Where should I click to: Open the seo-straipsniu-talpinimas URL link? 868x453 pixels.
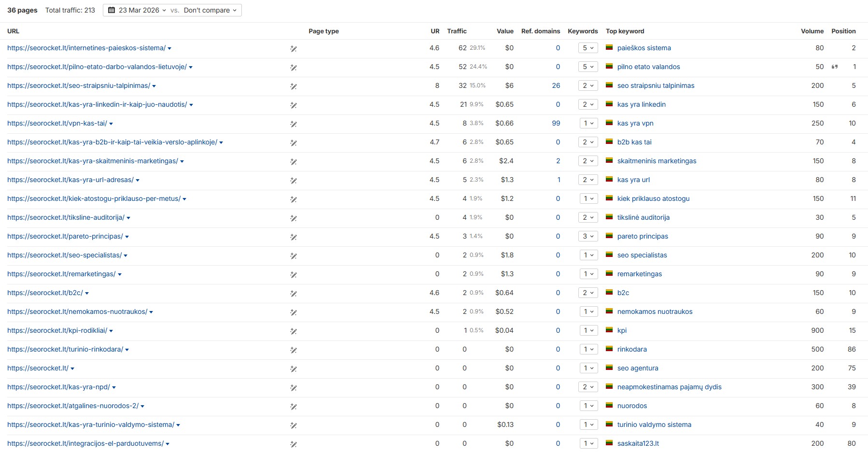(x=79, y=85)
